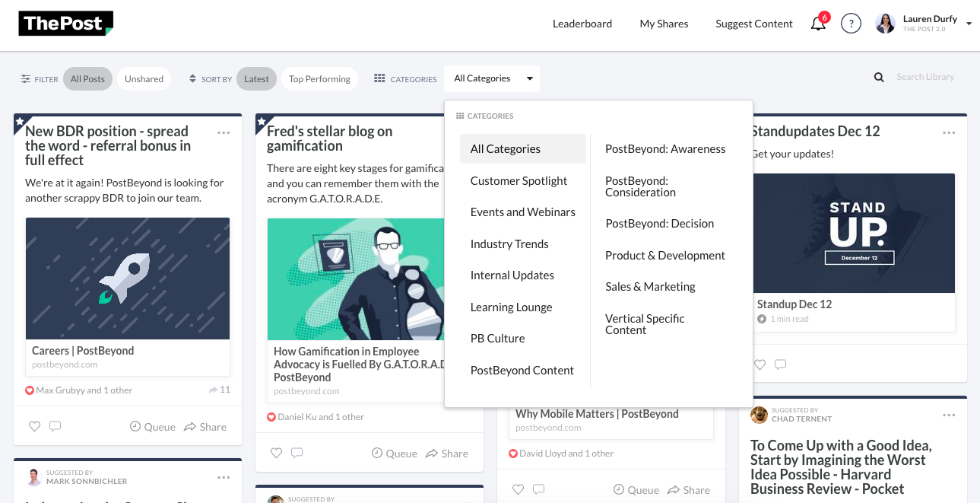Open the Leaderboard page
The image size is (980, 503).
582,24
